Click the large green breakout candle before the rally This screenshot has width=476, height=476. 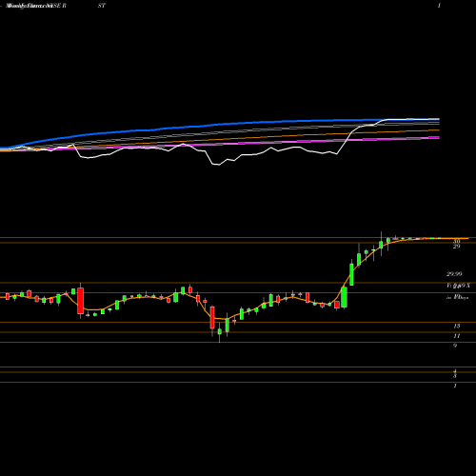pyautogui.click(x=344, y=297)
